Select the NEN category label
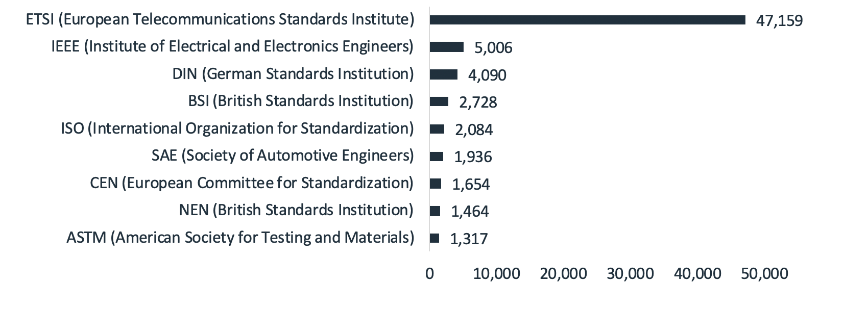The width and height of the screenshot is (868, 309). [x=296, y=210]
